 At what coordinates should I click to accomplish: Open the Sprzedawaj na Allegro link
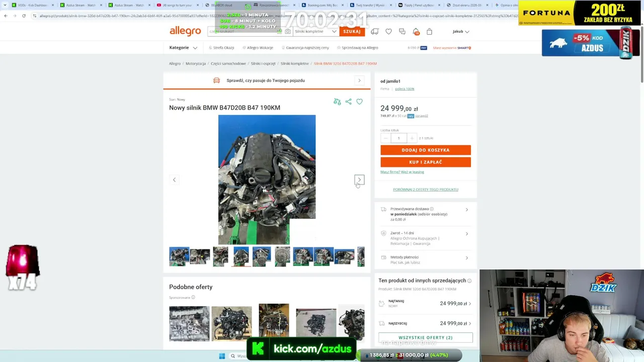click(x=357, y=48)
